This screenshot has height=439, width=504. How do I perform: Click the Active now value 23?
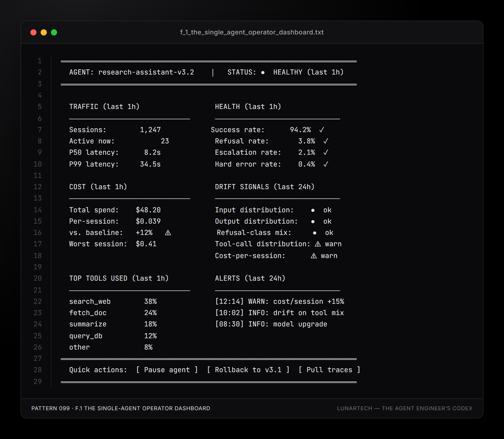[x=165, y=141]
